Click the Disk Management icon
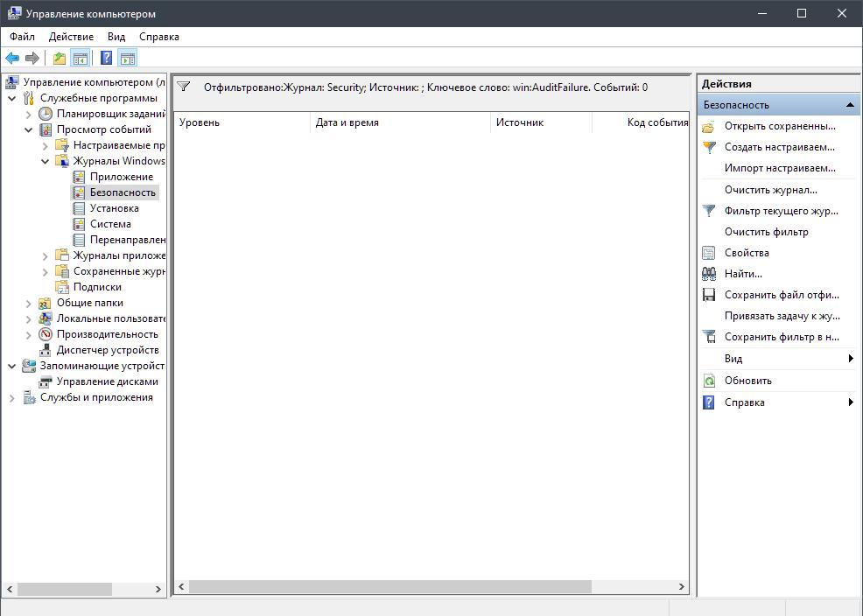The image size is (863, 616). 46,381
